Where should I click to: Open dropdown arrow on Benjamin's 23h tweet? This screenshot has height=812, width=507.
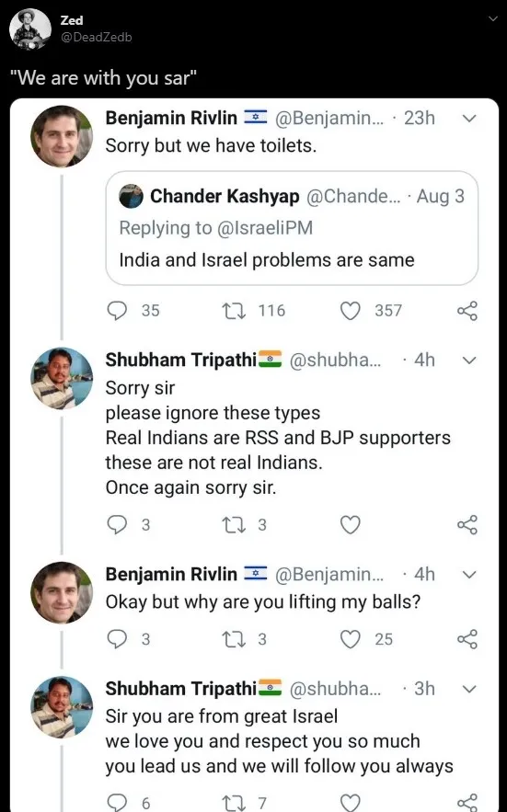(468, 119)
